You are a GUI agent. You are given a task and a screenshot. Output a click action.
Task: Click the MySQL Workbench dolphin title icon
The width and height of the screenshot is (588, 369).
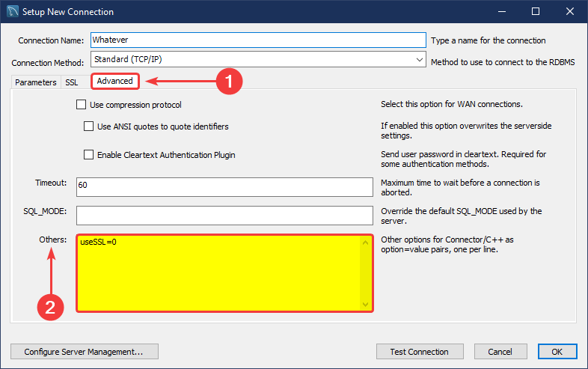tap(12, 12)
